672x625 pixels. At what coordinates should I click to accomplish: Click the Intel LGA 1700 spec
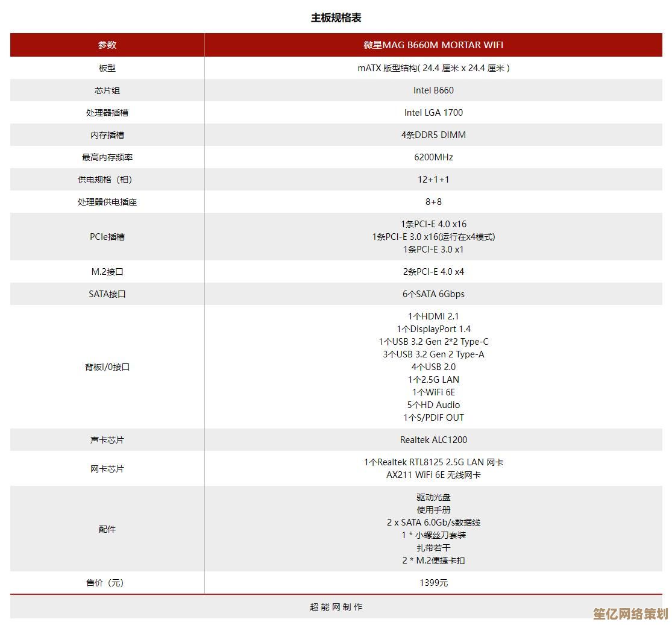pos(433,112)
